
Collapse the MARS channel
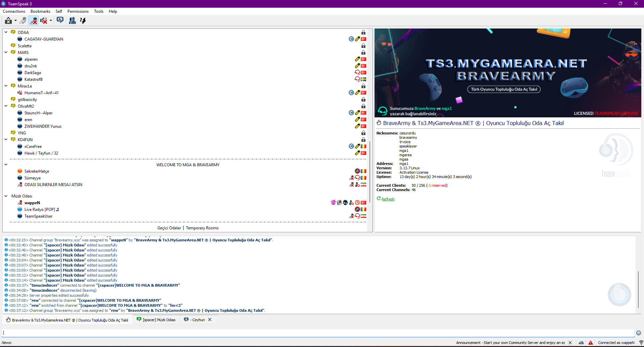tap(6, 52)
